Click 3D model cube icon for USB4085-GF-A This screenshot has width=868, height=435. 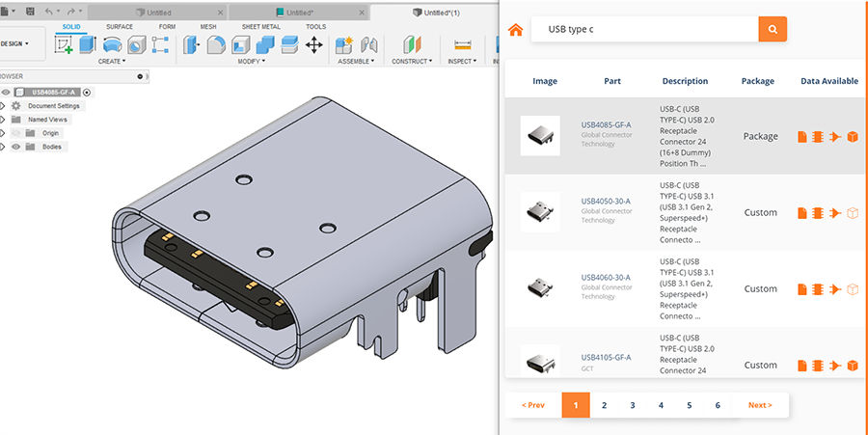click(853, 137)
